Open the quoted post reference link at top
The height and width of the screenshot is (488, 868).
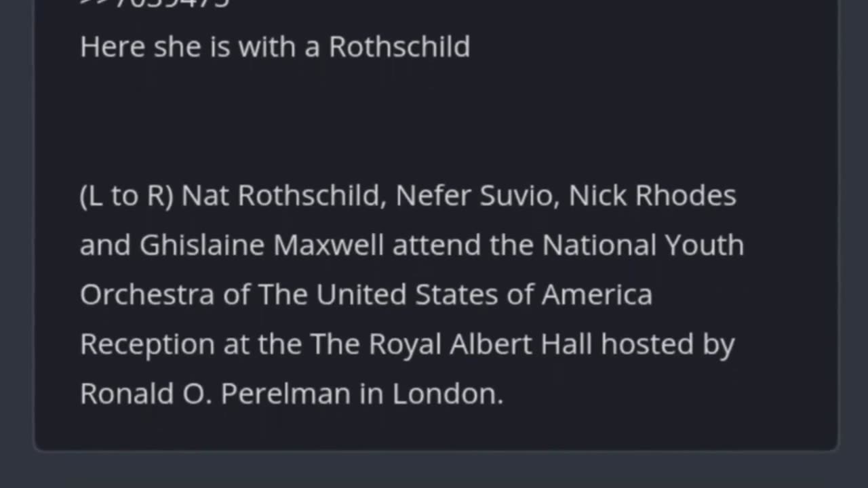(156, 3)
